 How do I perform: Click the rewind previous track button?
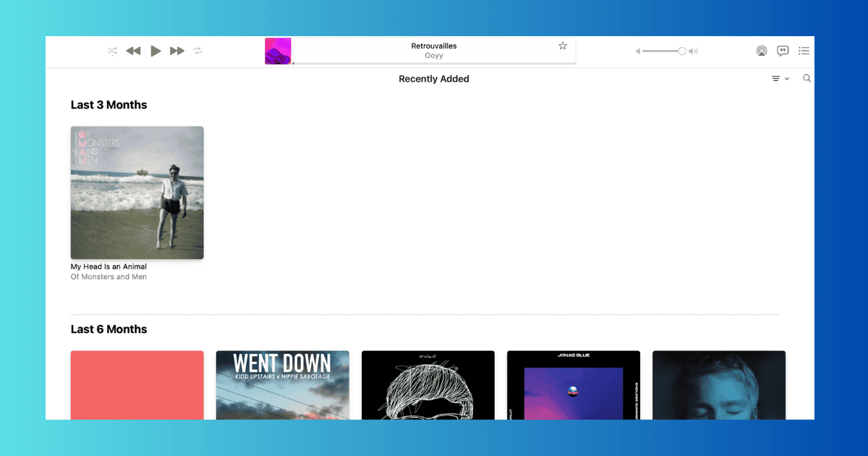(133, 51)
